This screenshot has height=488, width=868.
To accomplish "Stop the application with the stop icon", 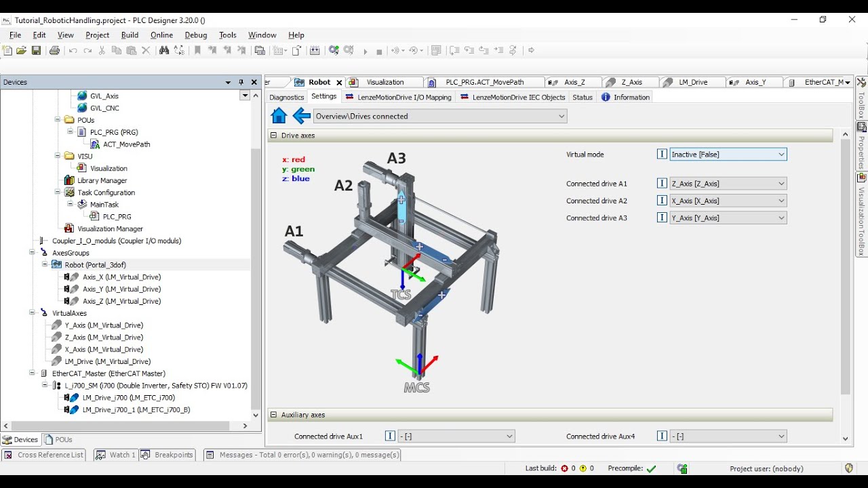I will [379, 51].
